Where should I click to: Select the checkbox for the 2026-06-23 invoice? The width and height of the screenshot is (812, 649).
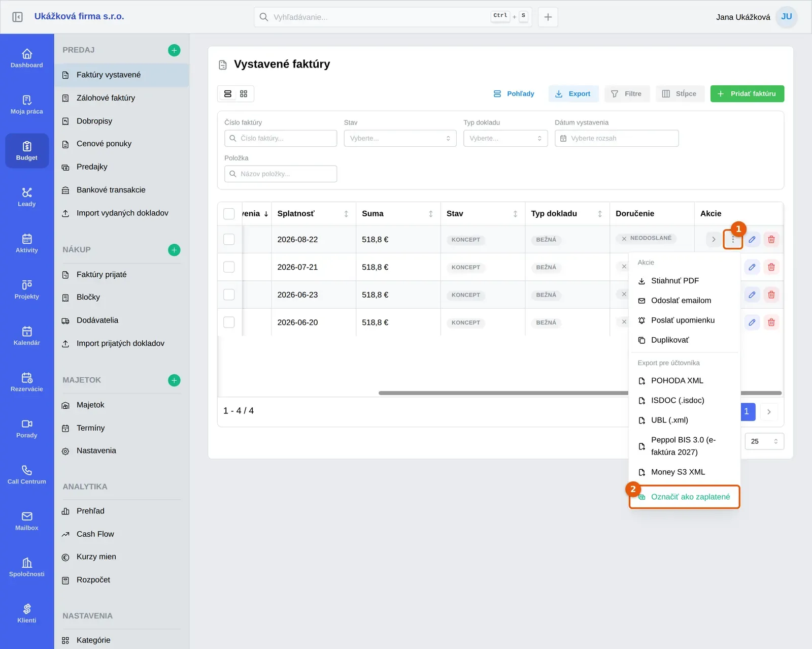(x=229, y=295)
